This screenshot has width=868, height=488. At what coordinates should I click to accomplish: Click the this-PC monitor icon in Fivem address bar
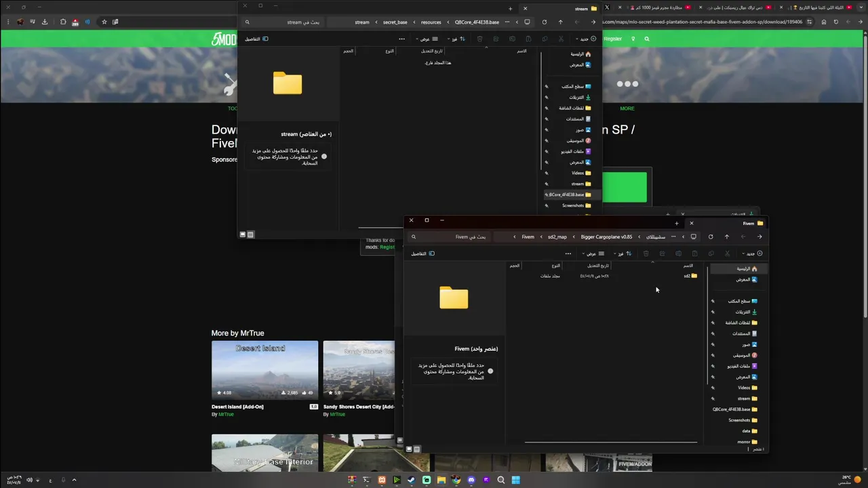pyautogui.click(x=693, y=237)
